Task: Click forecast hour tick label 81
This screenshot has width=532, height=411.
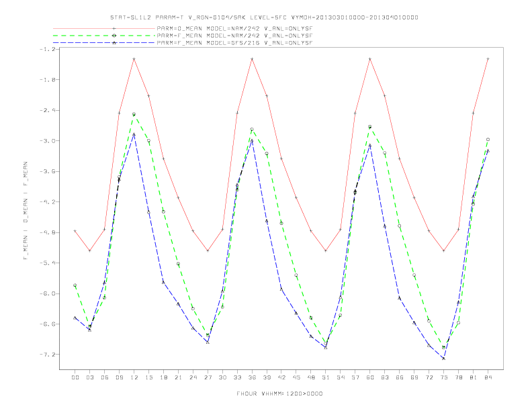Action: tap(474, 377)
